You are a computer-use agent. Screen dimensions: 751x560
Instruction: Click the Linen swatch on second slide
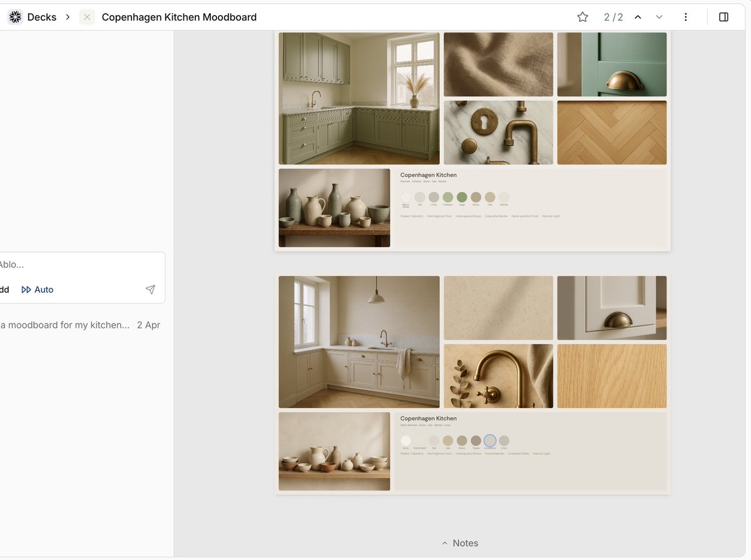[504, 440]
